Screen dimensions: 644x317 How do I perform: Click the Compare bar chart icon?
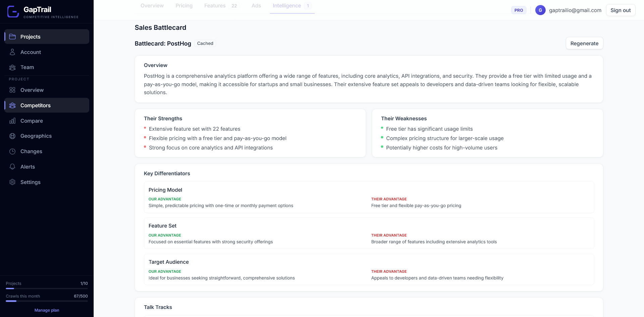coord(12,121)
